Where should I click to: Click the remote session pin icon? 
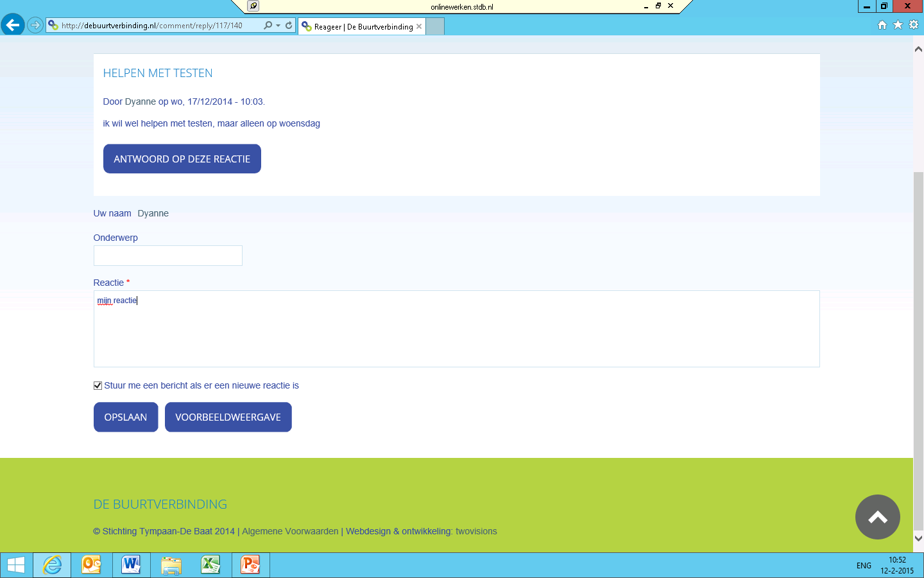pyautogui.click(x=253, y=6)
